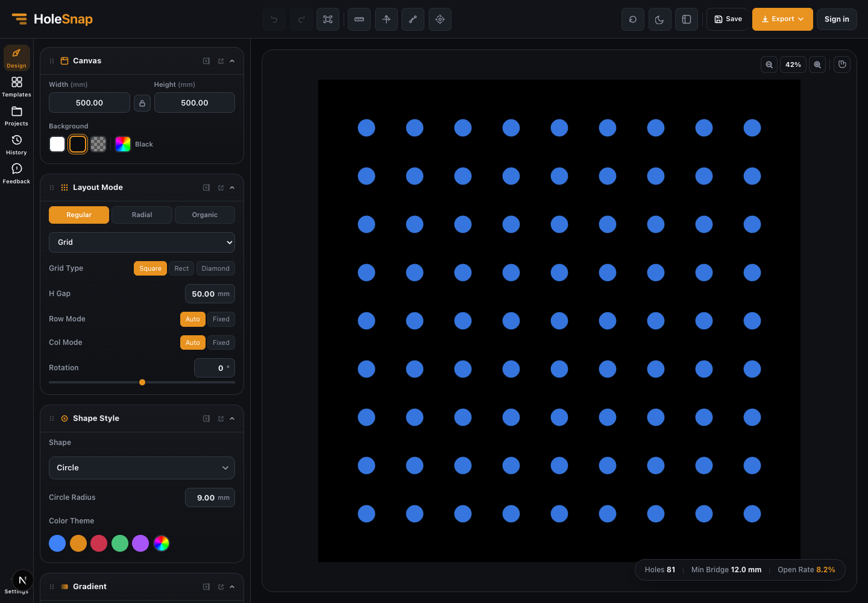Click the target crosshair icon
868x603 pixels.
(440, 19)
